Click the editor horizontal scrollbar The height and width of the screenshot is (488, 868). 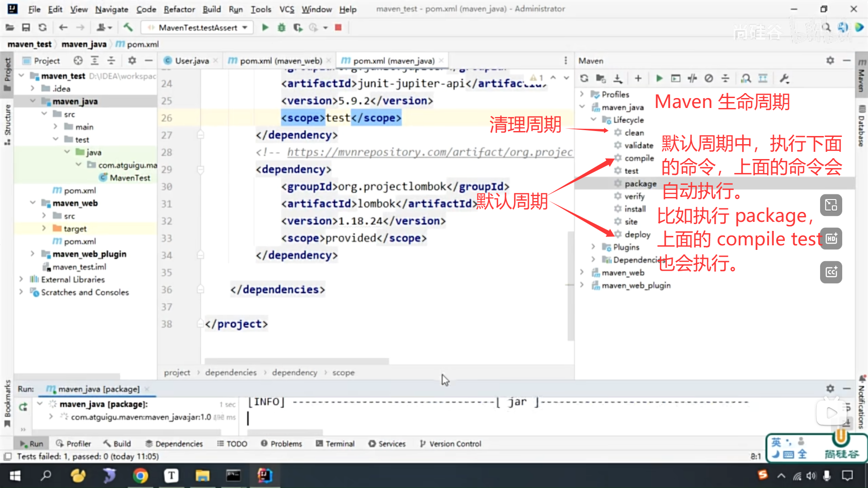(x=297, y=361)
